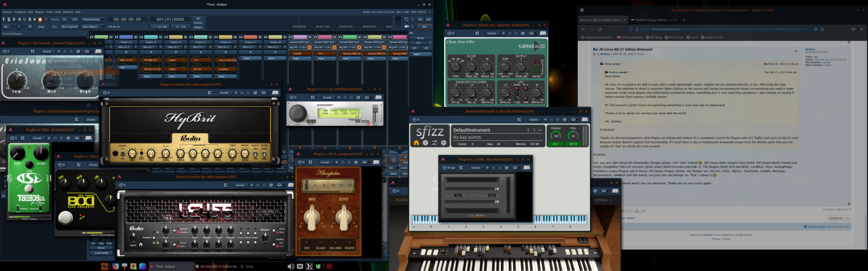Open sfizz Info page icon

425,143
